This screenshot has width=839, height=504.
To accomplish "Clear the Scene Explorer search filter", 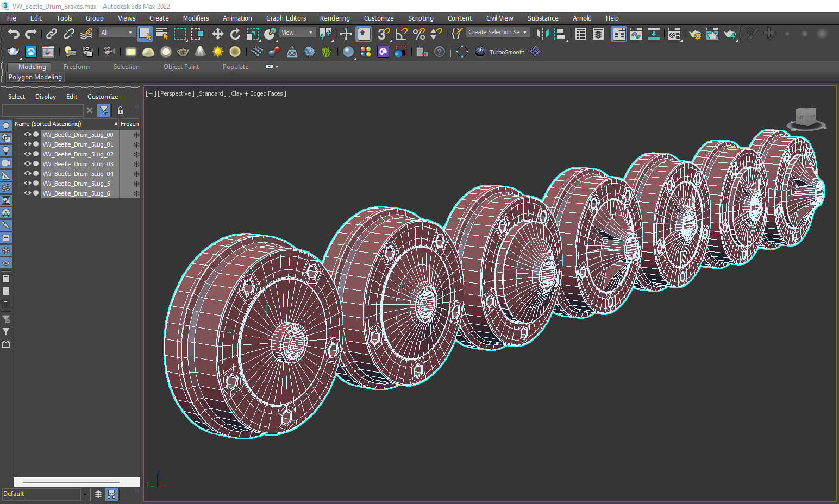I will 90,110.
